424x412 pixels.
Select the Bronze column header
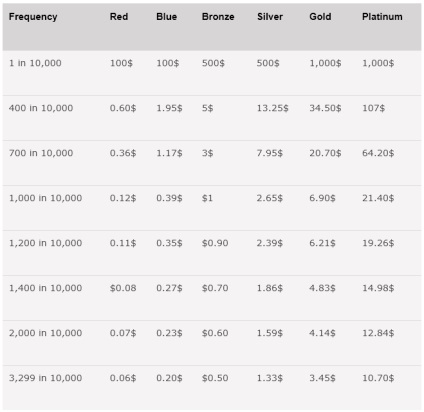[x=218, y=17]
